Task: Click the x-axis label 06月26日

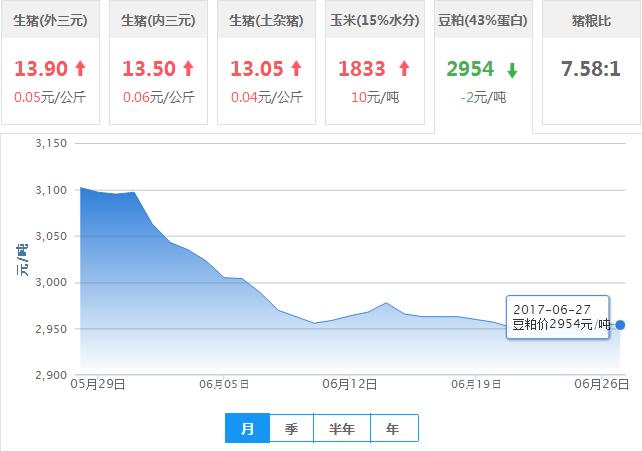Action: tap(601, 384)
